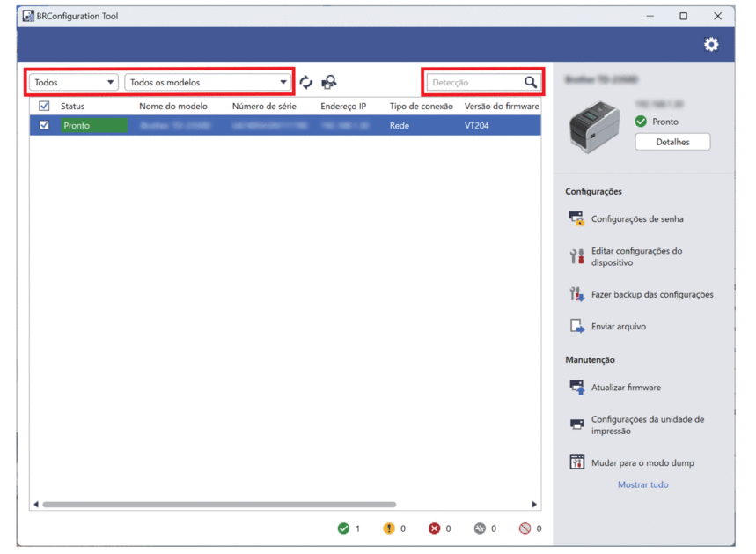Click the green Pronto check icon beside printer image
This screenshot has height=554, width=756.
pos(641,122)
